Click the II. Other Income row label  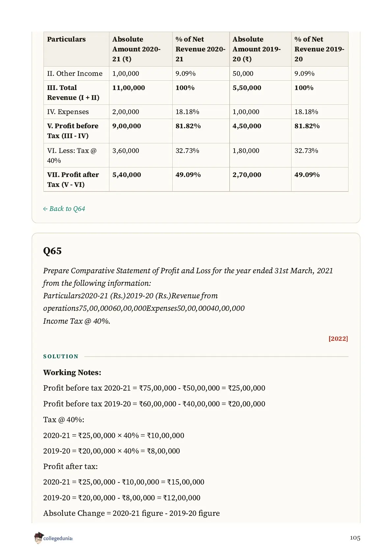[x=75, y=73]
